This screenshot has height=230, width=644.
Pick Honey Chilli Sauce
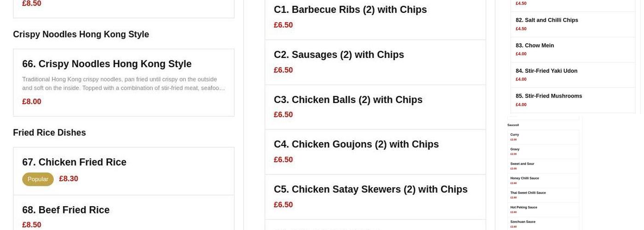click(524, 178)
